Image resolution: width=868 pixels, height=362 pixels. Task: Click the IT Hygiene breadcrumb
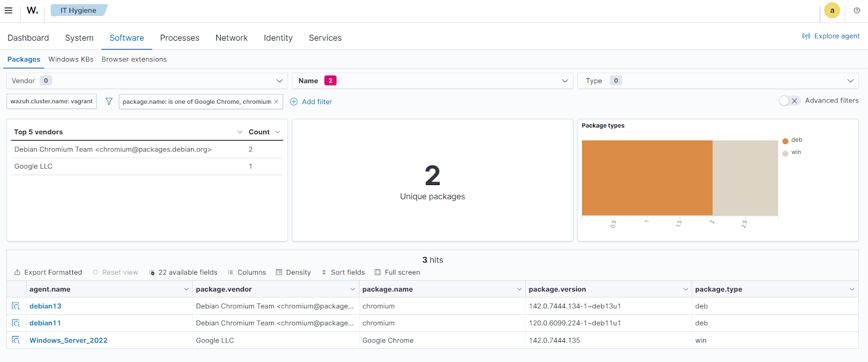pyautogui.click(x=79, y=10)
